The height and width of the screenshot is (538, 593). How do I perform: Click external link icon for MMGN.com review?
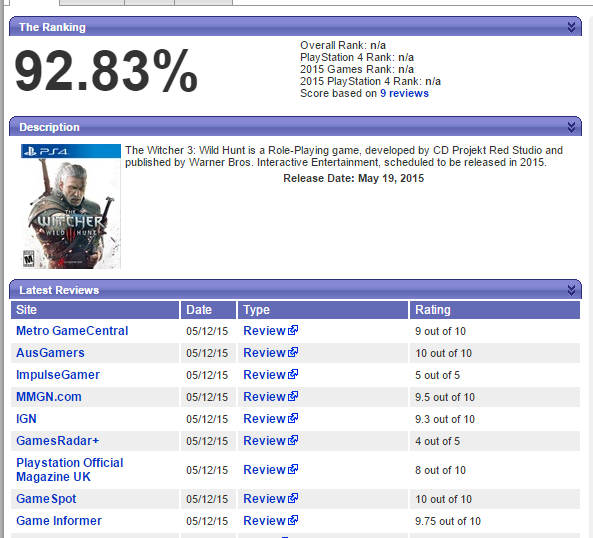[293, 396]
